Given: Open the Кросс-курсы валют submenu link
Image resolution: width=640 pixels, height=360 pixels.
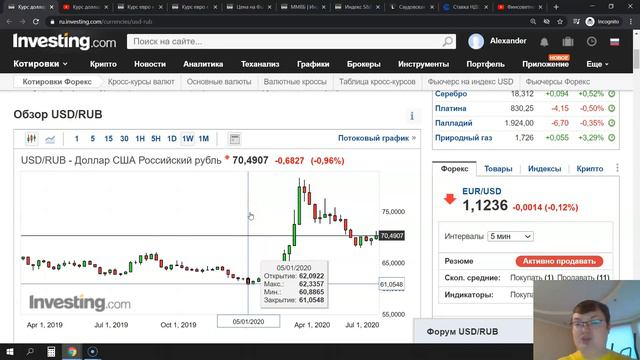Looking at the screenshot, I should pyautogui.click(x=141, y=82).
